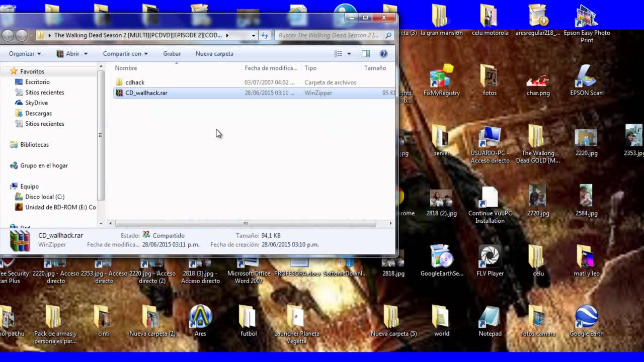644x362 pixels.
Task: Open the Compartir con menu
Action: (125, 54)
